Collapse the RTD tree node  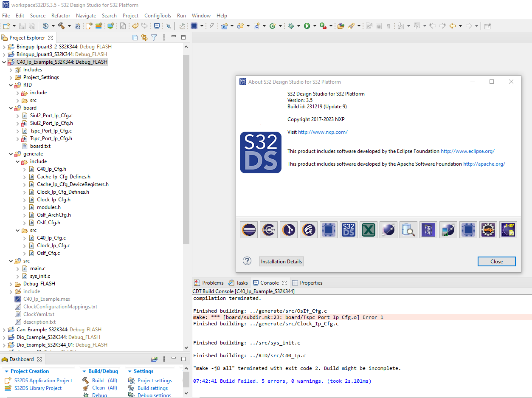click(11, 85)
